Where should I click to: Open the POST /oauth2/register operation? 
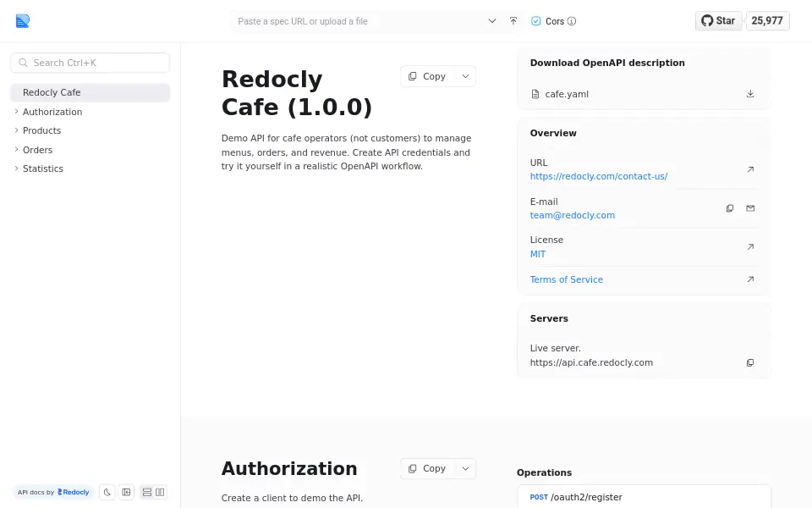[644, 497]
